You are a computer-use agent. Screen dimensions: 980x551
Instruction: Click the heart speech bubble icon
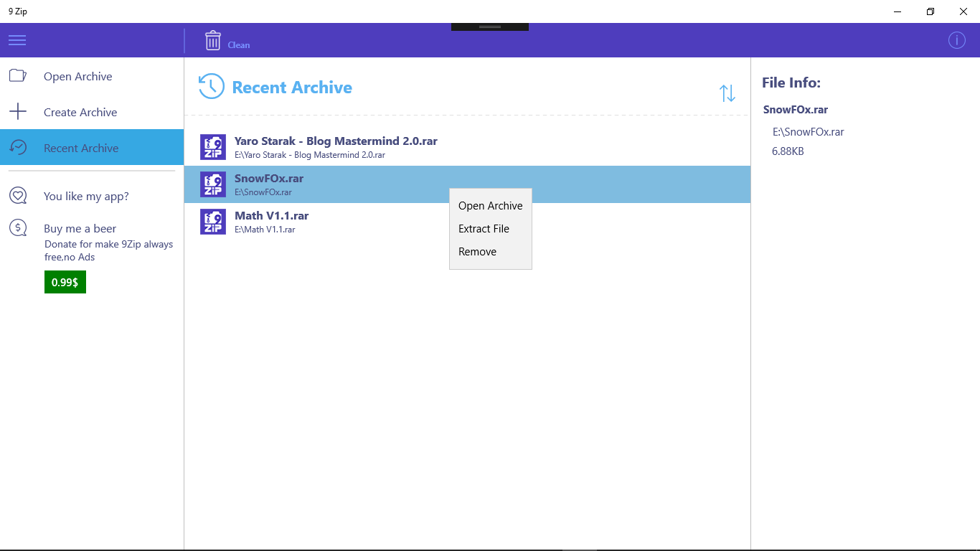tap(18, 195)
